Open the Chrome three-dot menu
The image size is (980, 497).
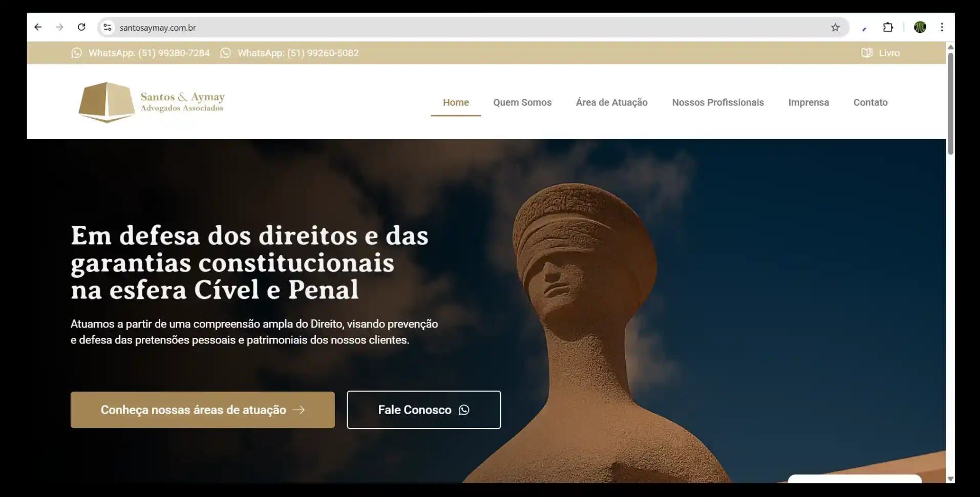pos(942,27)
